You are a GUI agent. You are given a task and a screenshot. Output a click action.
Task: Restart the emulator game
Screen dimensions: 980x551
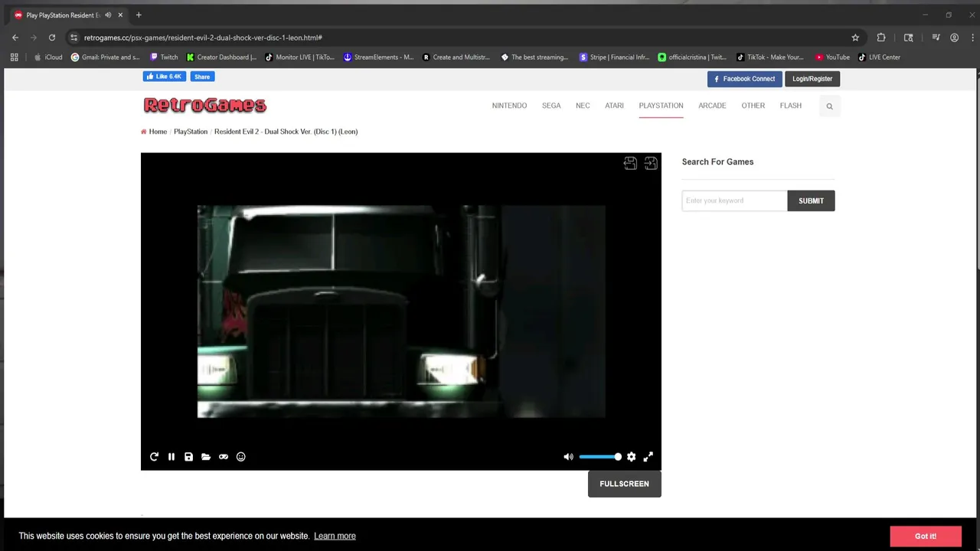coord(154,457)
